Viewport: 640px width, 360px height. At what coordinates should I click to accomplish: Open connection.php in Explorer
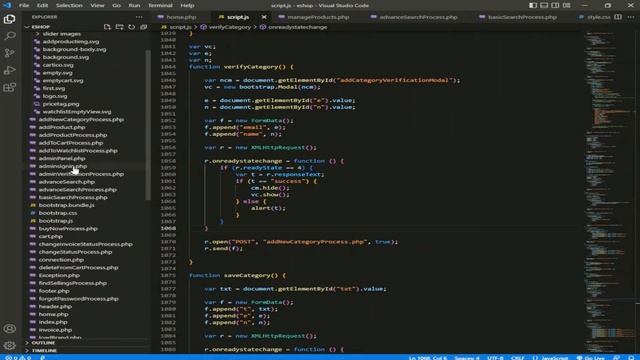tap(61, 260)
